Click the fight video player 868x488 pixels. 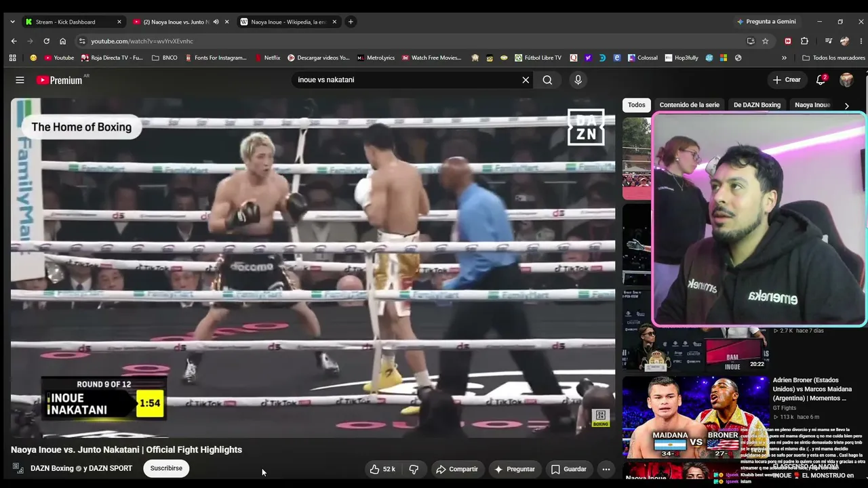pos(313,268)
